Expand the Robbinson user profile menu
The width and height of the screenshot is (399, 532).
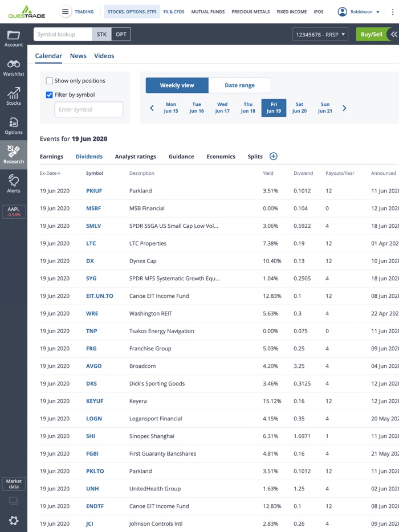[x=358, y=12]
